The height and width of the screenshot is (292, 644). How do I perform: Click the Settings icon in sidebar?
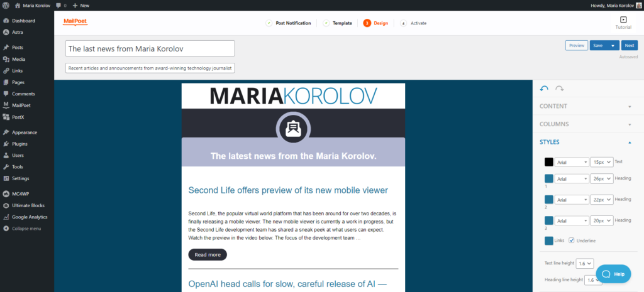tap(6, 178)
